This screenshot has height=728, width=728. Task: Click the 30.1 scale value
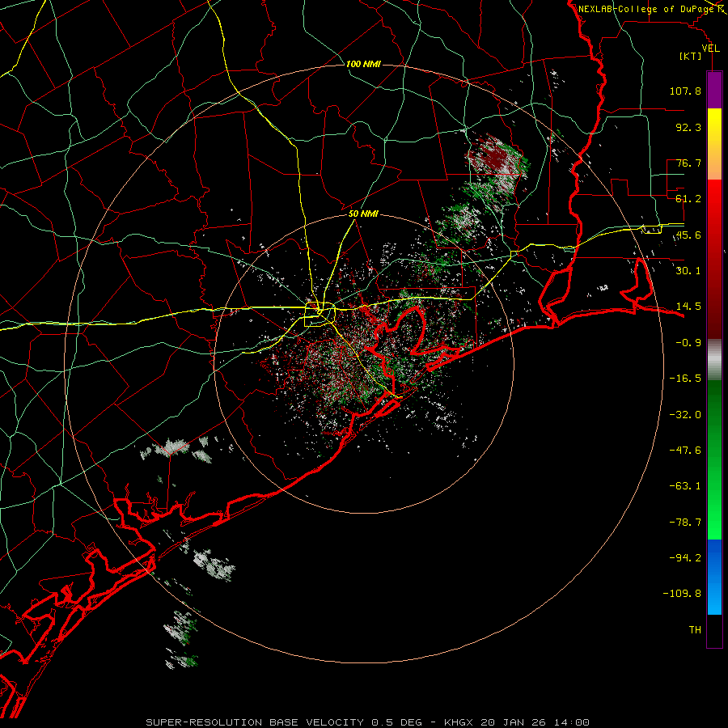[x=688, y=271]
